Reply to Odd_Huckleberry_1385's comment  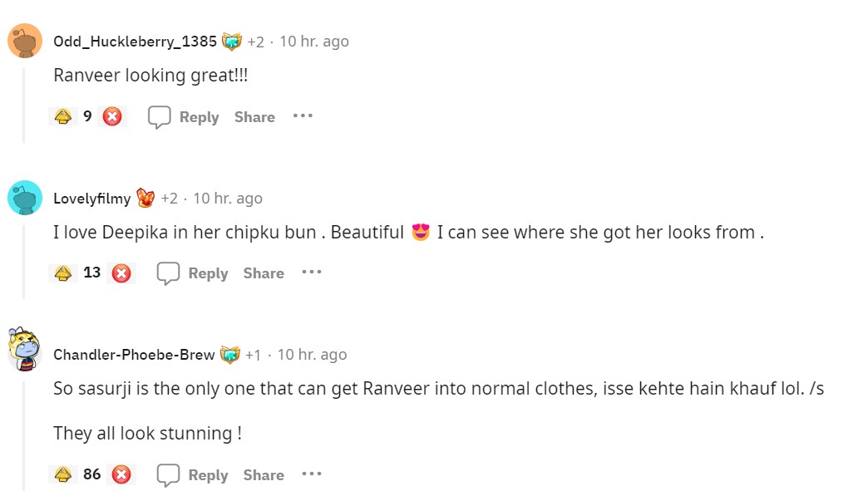click(x=184, y=117)
